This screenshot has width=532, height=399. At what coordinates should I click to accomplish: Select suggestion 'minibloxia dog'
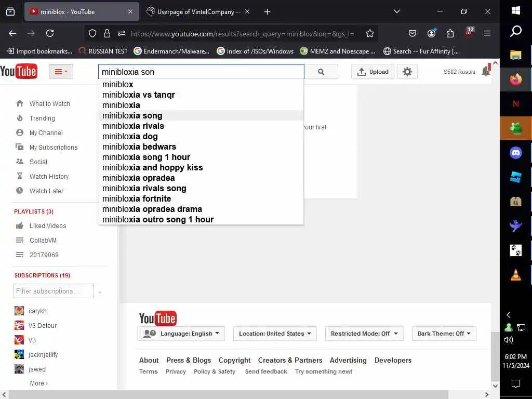point(201,137)
